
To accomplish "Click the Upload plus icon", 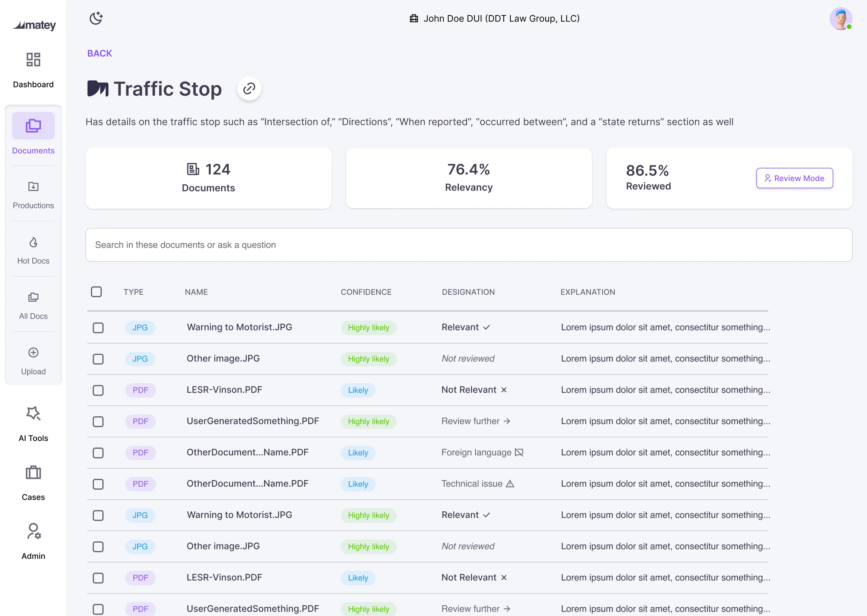I will [x=33, y=353].
